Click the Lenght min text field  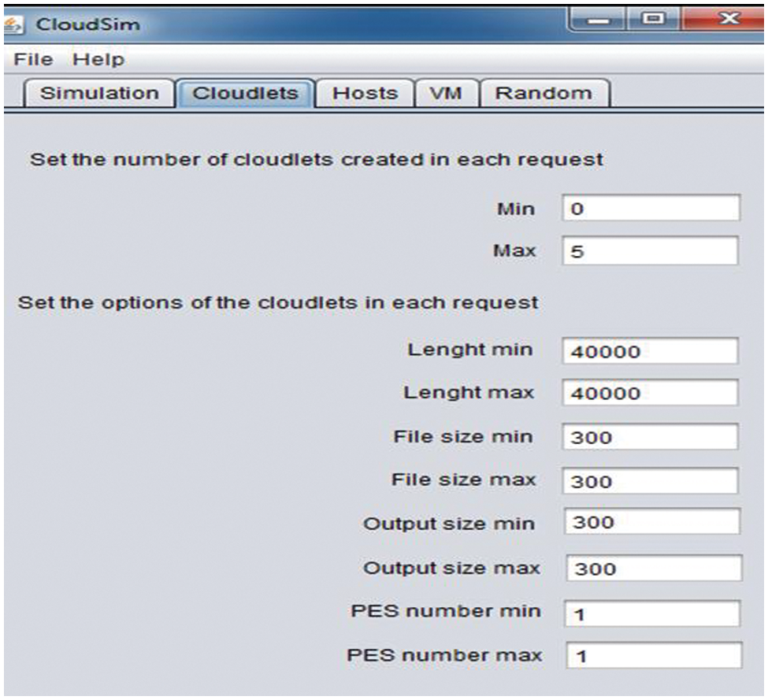[x=651, y=351]
